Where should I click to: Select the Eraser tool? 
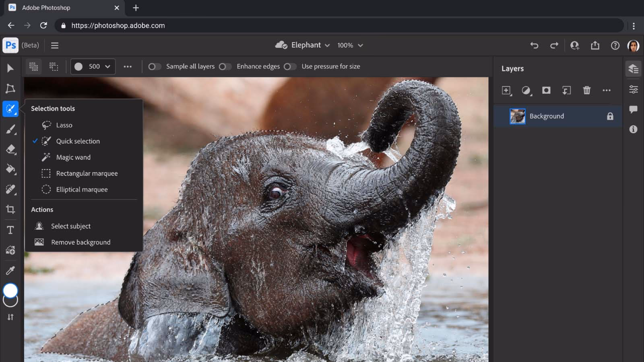click(x=10, y=149)
